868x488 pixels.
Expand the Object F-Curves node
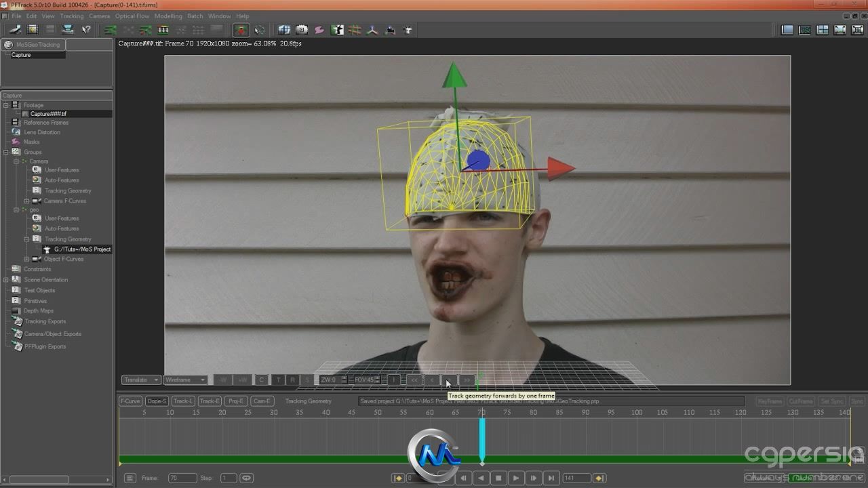(x=26, y=259)
